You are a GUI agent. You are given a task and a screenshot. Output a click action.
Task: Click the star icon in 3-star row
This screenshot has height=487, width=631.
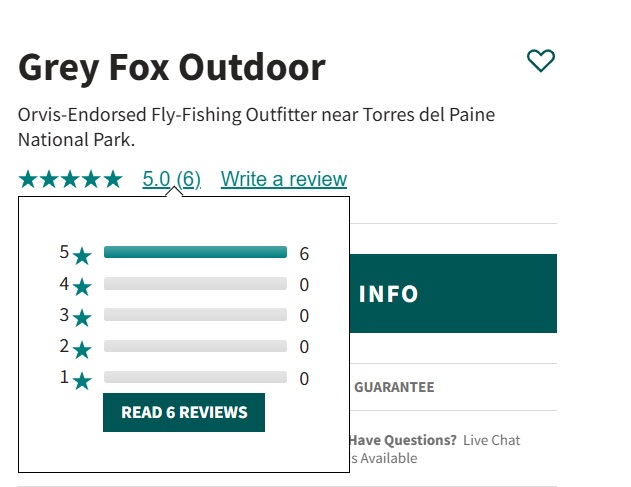(82, 318)
